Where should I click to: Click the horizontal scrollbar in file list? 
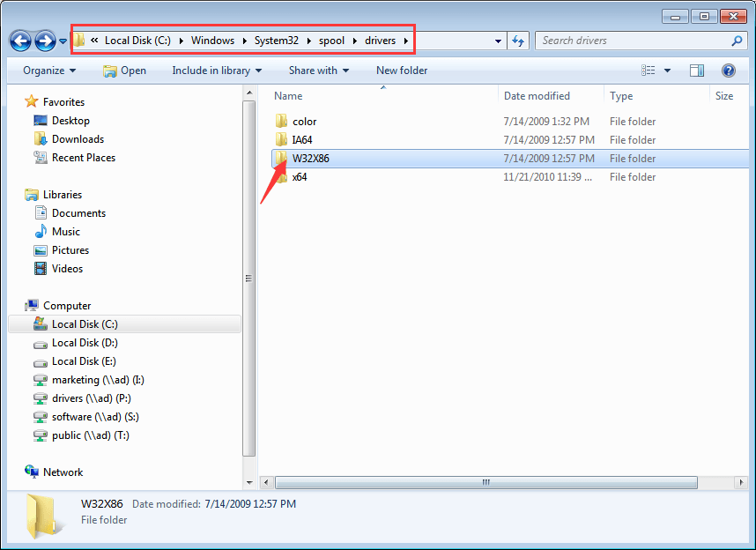pyautogui.click(x=486, y=483)
